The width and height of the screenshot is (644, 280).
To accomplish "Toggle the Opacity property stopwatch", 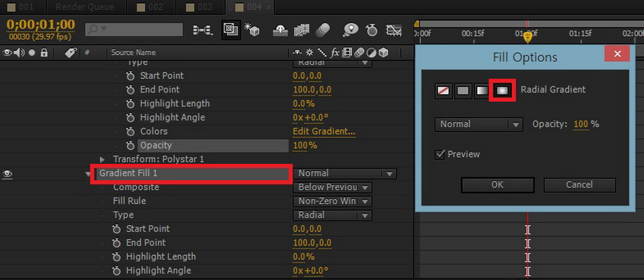I will 131,146.
